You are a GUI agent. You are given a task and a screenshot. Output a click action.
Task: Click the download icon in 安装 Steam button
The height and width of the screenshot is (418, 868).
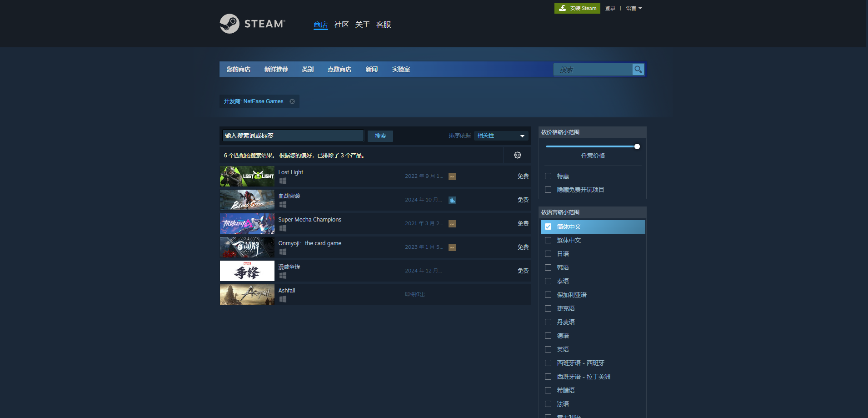pos(563,8)
